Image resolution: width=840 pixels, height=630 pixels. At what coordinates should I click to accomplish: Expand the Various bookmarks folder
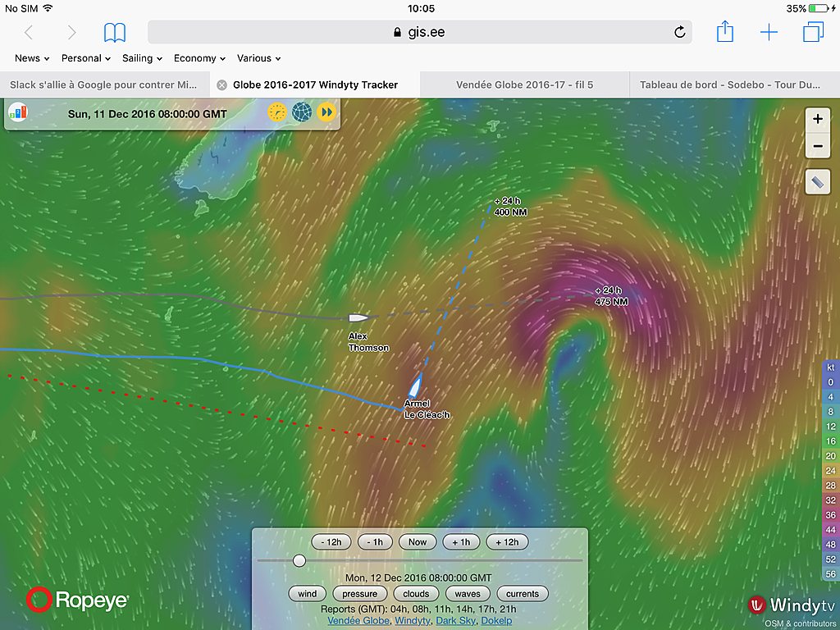click(x=258, y=58)
